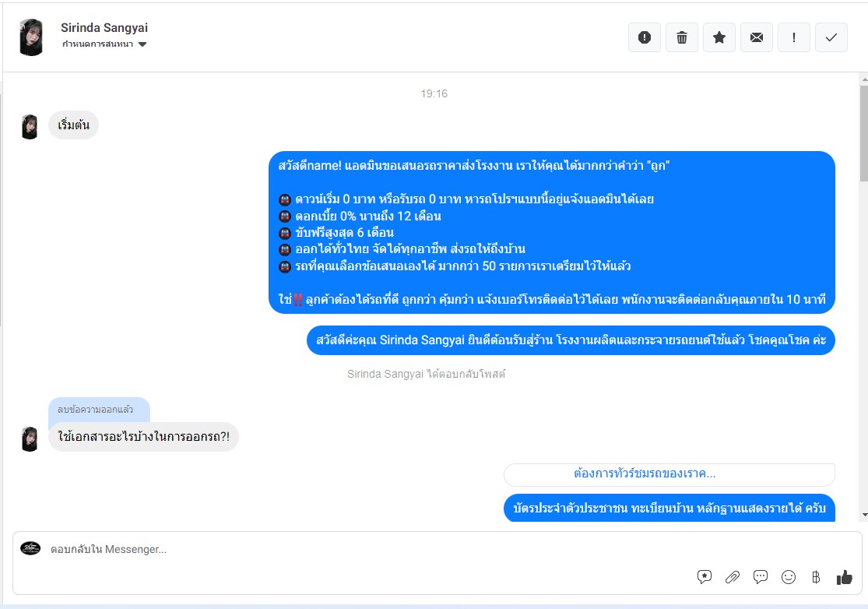Image resolution: width=868 pixels, height=609 pixels.
Task: Delete conversation using trash icon
Action: tap(682, 37)
